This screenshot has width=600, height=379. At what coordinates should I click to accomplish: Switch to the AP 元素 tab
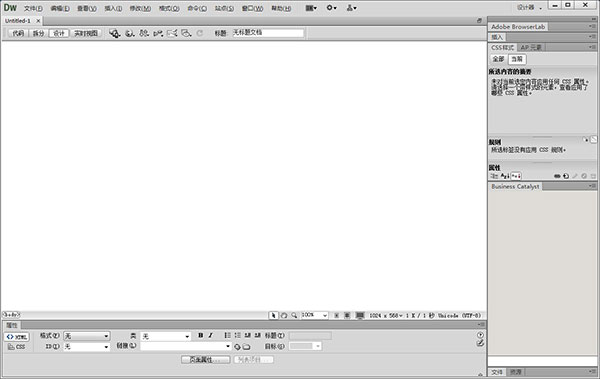click(531, 47)
